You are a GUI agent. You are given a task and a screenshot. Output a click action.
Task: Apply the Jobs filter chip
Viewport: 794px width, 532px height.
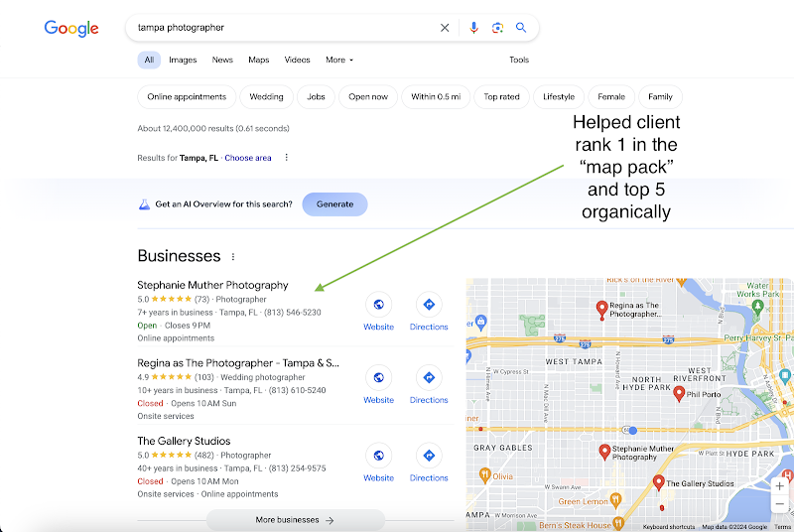(x=316, y=96)
